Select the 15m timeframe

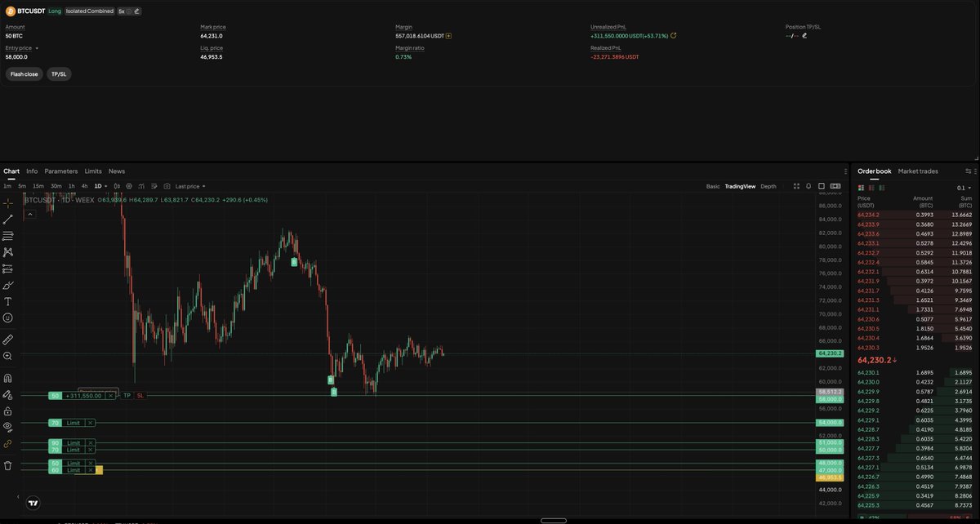(38, 186)
